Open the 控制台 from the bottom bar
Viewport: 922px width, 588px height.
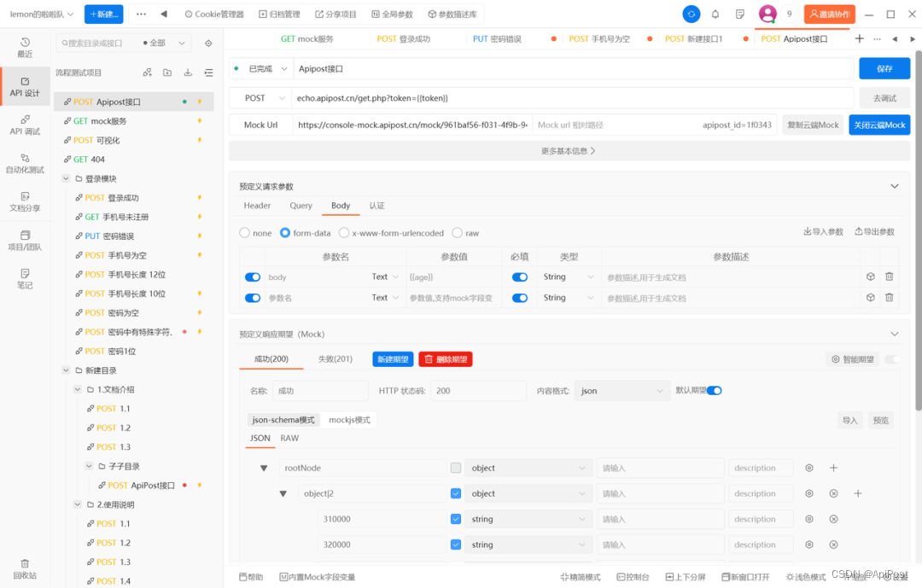632,577
